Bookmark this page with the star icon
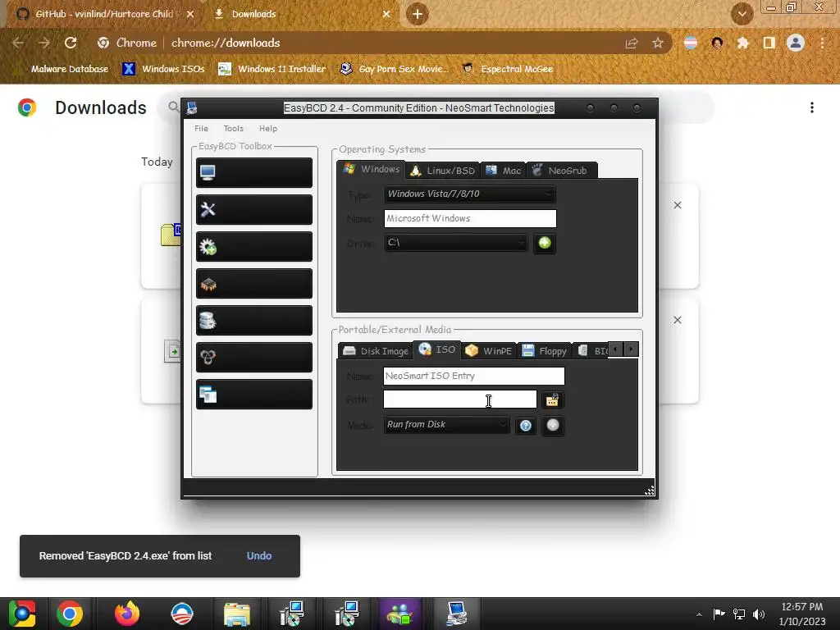This screenshot has height=630, width=840. (658, 43)
